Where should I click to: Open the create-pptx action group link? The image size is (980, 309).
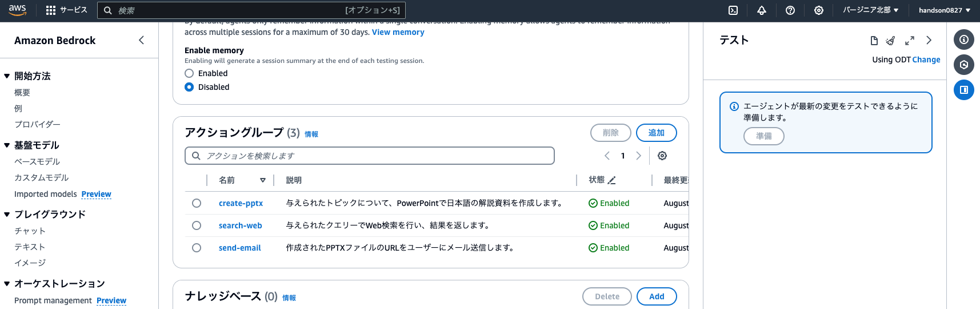(241, 203)
